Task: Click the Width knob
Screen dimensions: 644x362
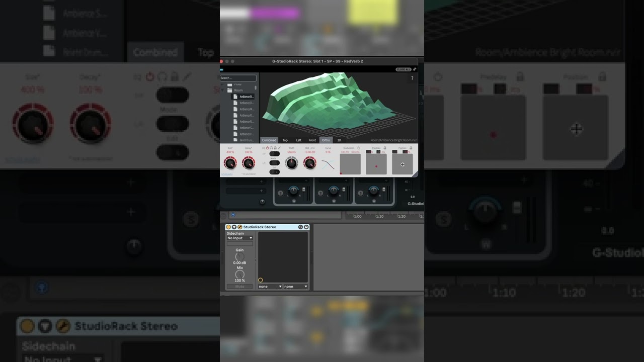Action: pyautogui.click(x=291, y=163)
